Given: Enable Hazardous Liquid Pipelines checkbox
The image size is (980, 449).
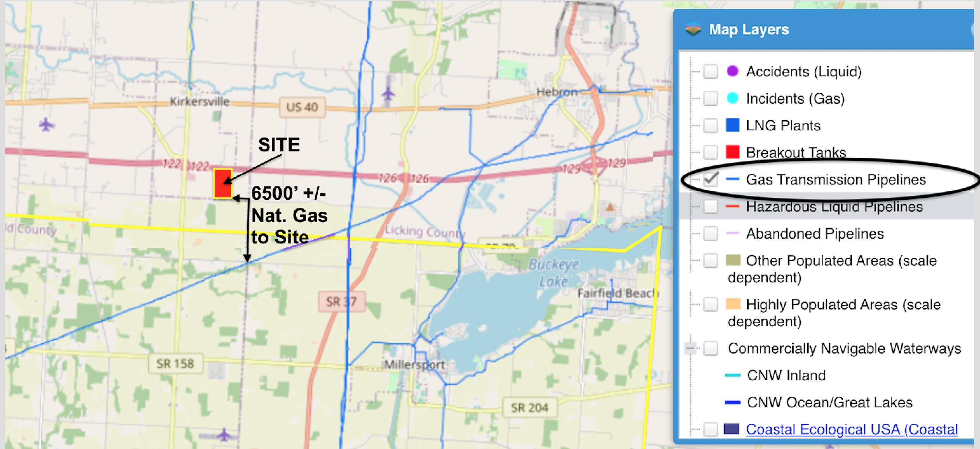Looking at the screenshot, I should point(710,206).
